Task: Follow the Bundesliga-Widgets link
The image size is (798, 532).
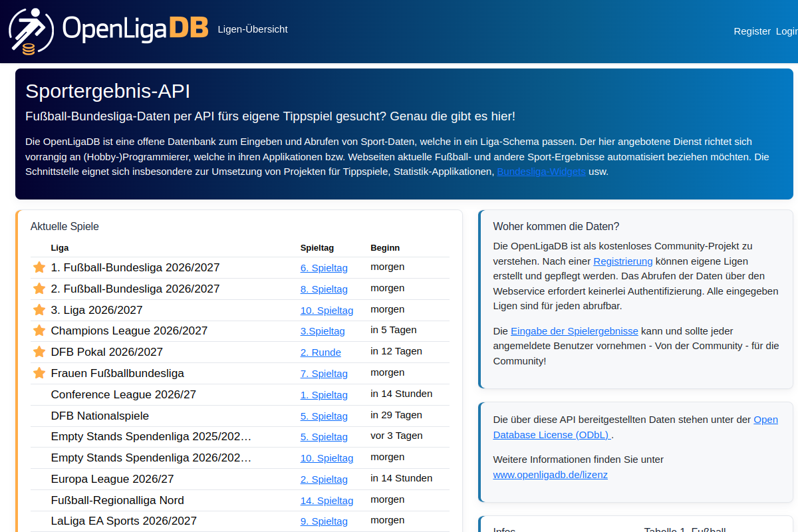Action: click(541, 172)
